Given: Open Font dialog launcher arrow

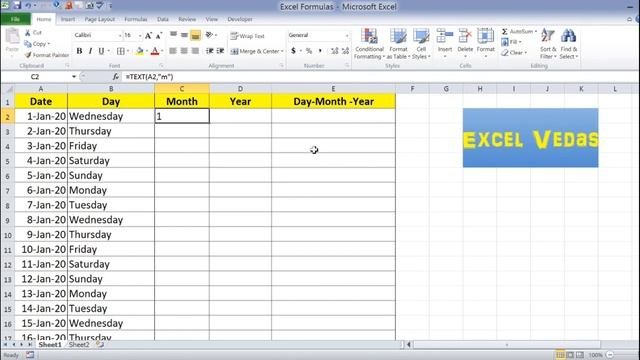Looking at the screenshot, I should coord(162,65).
